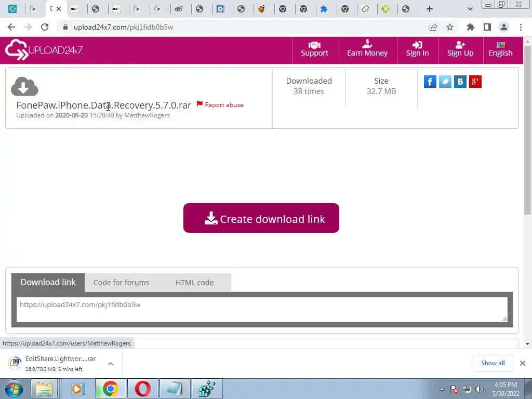Click Action Center flag tray icon

(454, 389)
